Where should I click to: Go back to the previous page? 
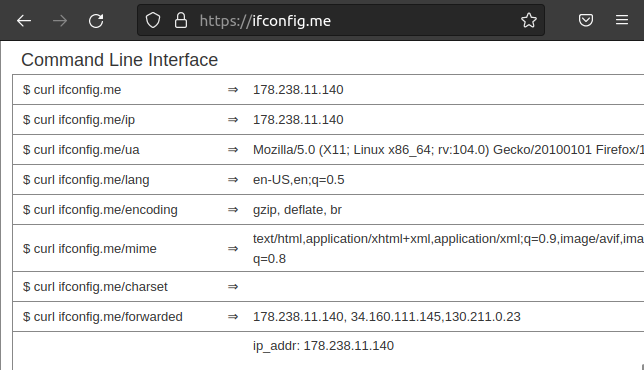(x=24, y=21)
